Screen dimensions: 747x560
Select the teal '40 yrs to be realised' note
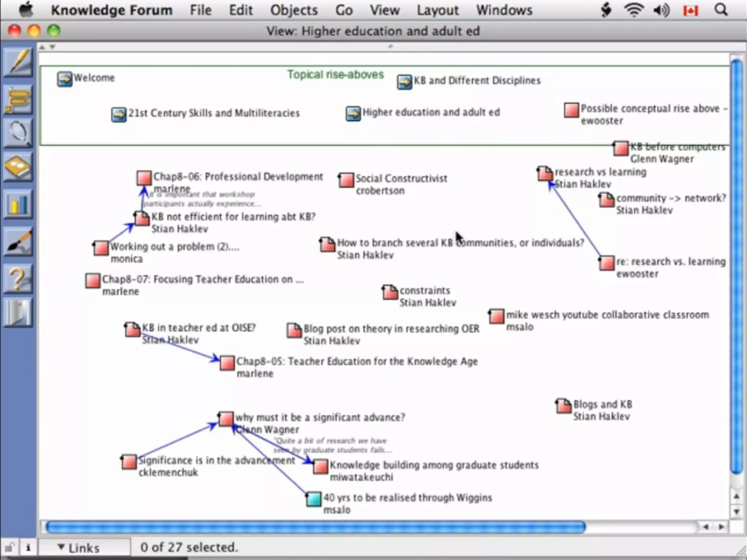click(313, 499)
